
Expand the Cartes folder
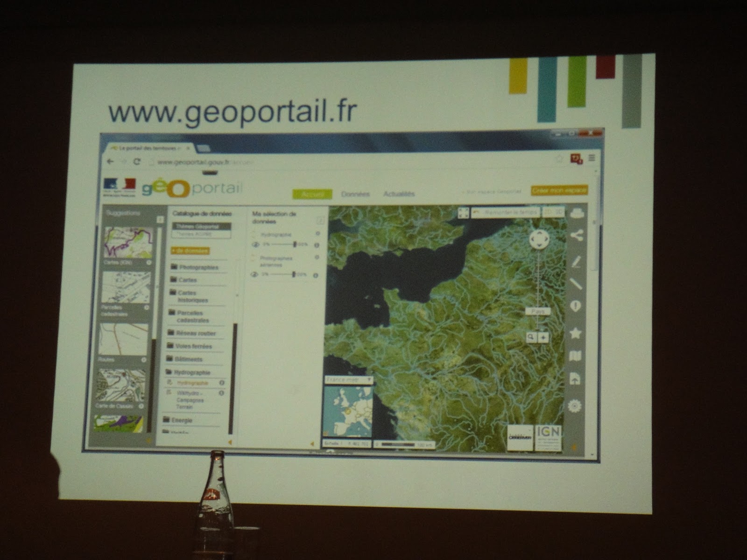pos(183,280)
